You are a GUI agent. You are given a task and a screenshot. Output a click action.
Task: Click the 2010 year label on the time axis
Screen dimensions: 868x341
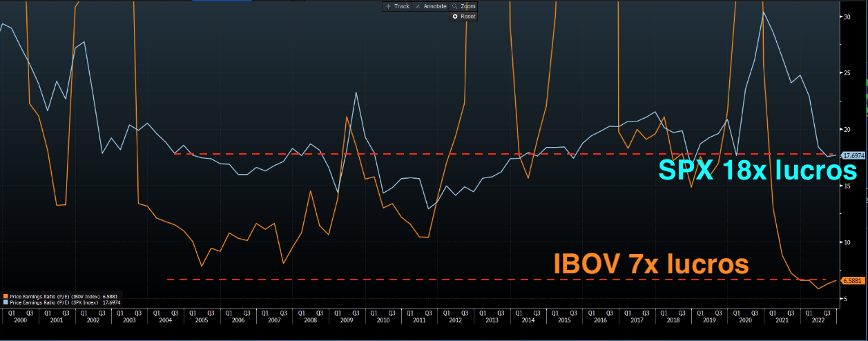[383, 320]
